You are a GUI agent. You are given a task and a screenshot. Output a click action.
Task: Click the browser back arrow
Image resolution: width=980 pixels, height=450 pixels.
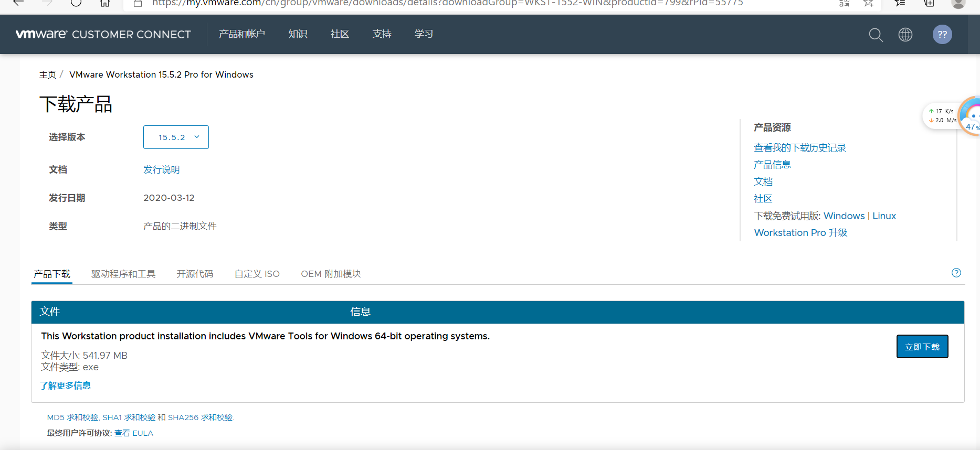[x=18, y=3]
